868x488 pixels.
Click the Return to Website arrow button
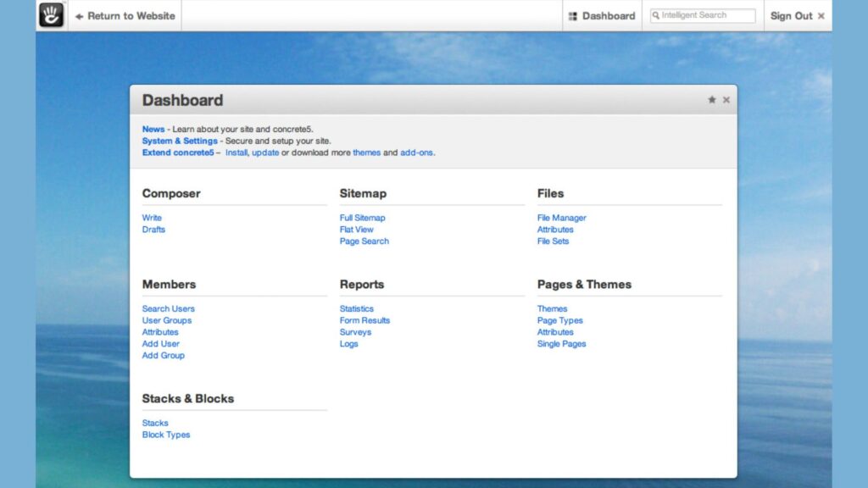click(125, 16)
